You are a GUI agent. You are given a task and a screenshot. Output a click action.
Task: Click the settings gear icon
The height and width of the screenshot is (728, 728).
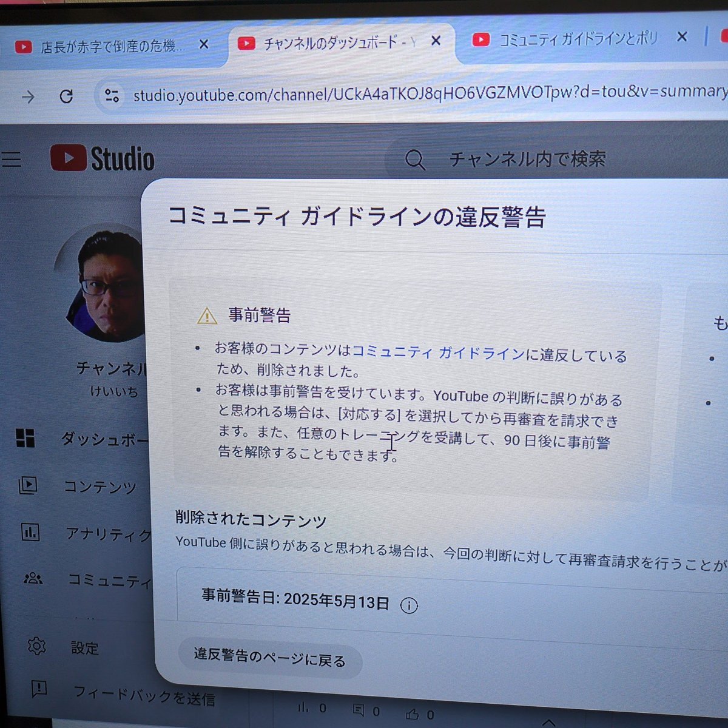pos(36,646)
